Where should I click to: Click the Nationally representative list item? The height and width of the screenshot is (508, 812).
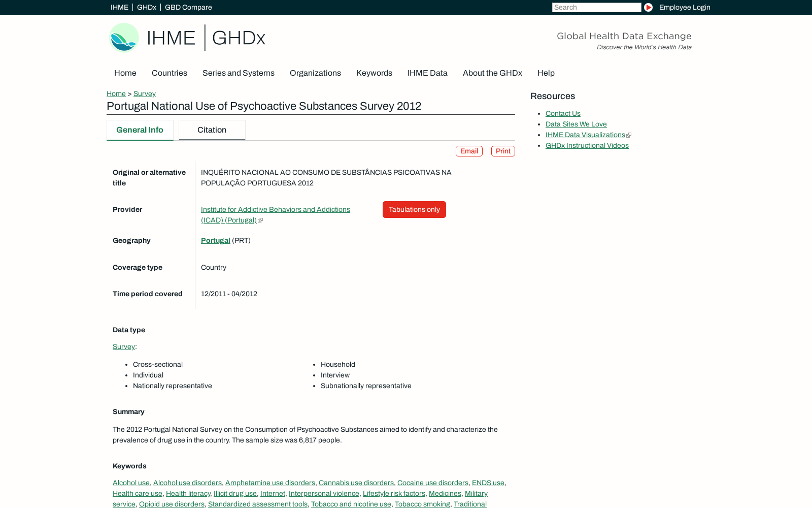pyautogui.click(x=173, y=386)
